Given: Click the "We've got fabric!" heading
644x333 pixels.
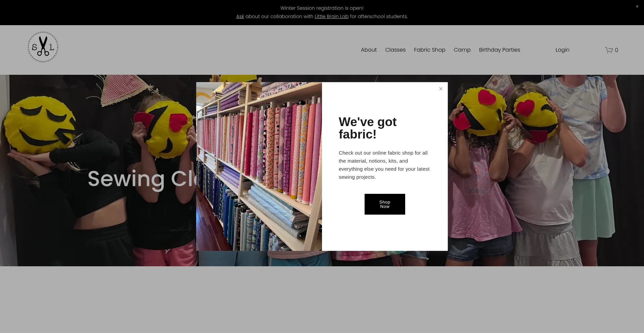Looking at the screenshot, I should 367,128.
